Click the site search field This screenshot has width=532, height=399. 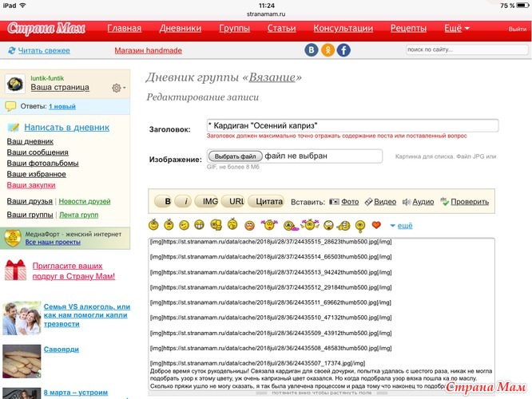click(x=466, y=49)
